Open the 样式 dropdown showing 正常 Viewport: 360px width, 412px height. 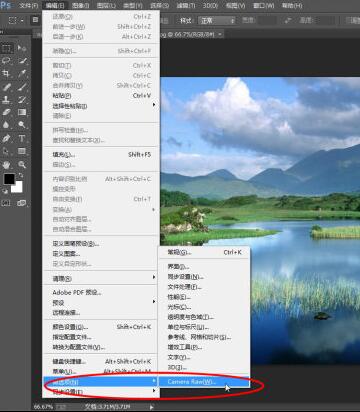coord(217,21)
